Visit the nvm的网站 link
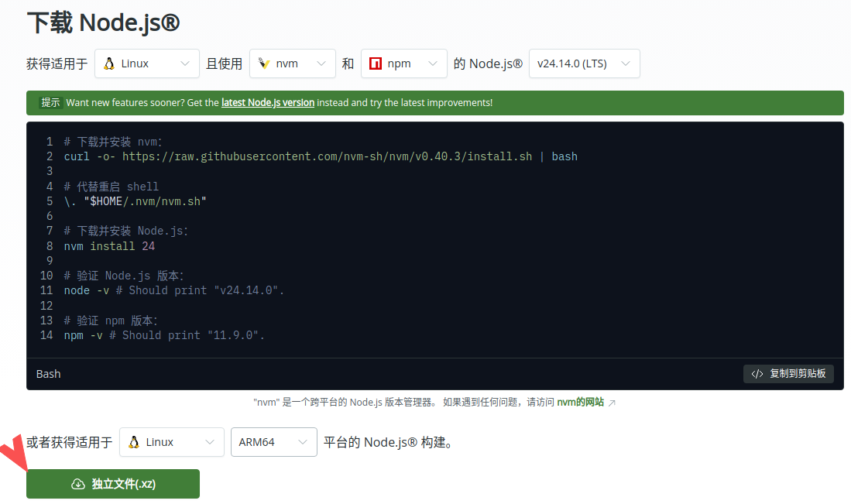 [580, 402]
